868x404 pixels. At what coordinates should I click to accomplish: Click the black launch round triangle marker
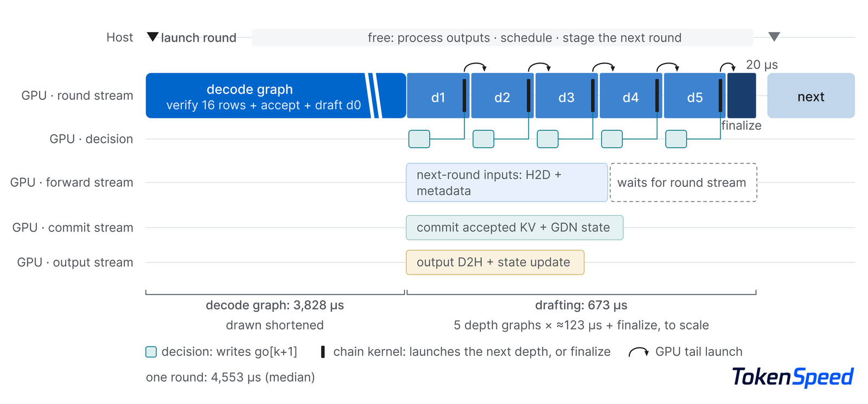[x=152, y=37]
